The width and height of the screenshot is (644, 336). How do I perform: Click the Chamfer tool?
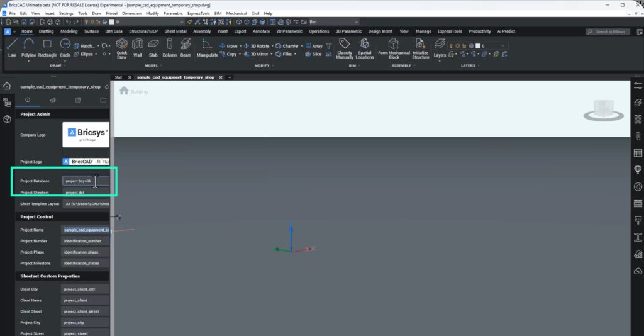287,46
